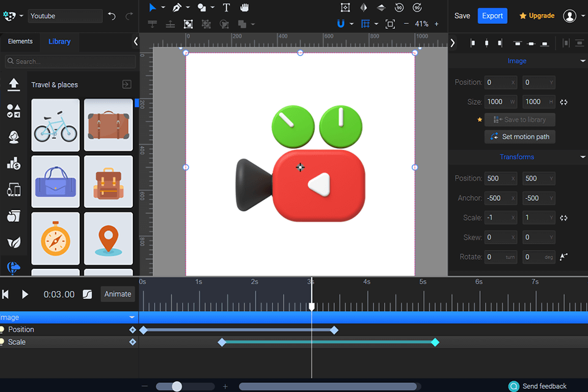Open the business chart category in sidebar

(14, 164)
